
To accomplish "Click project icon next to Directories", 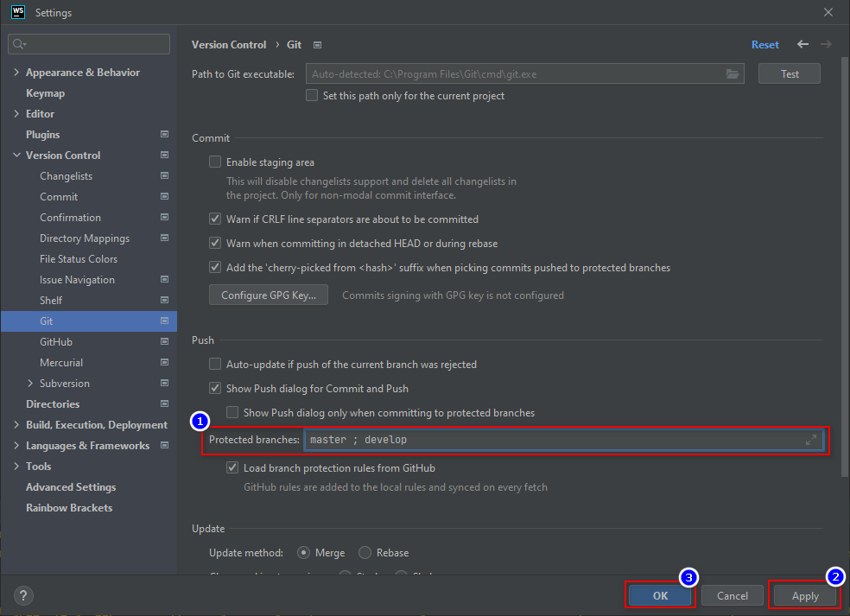I will click(165, 403).
